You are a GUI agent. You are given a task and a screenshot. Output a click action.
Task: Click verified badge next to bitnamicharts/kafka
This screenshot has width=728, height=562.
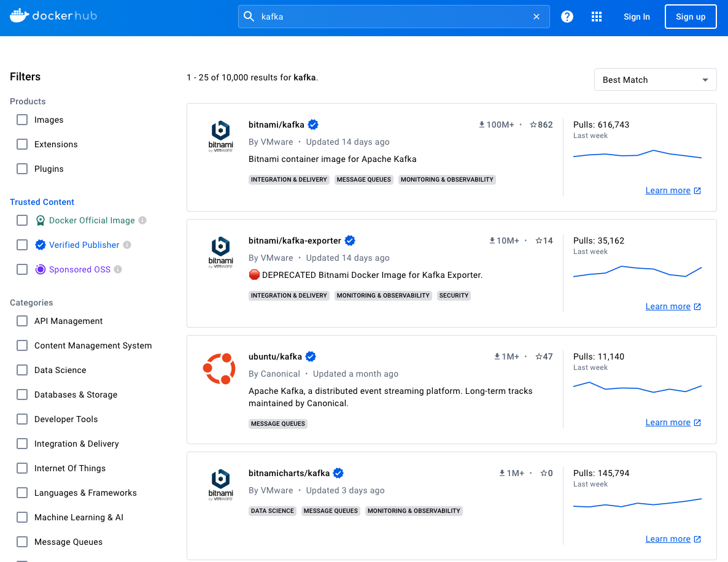[338, 473]
